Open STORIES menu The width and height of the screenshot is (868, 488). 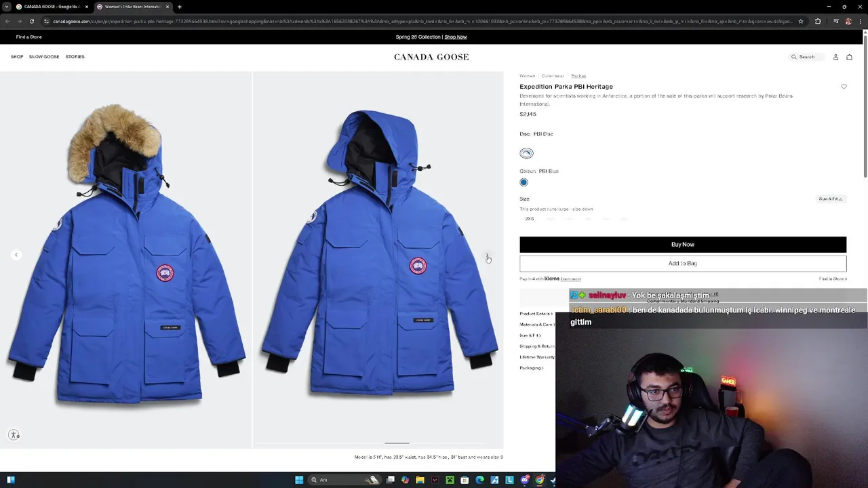click(75, 57)
